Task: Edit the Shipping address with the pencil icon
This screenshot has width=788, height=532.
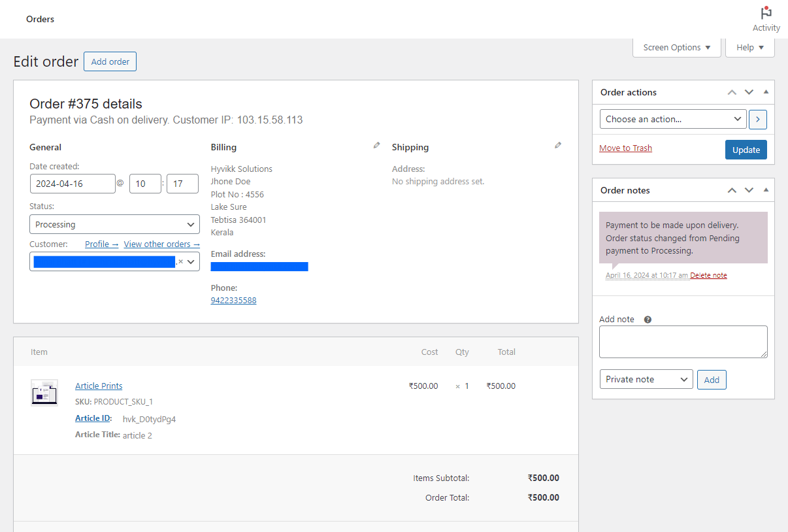Action: [x=558, y=144]
